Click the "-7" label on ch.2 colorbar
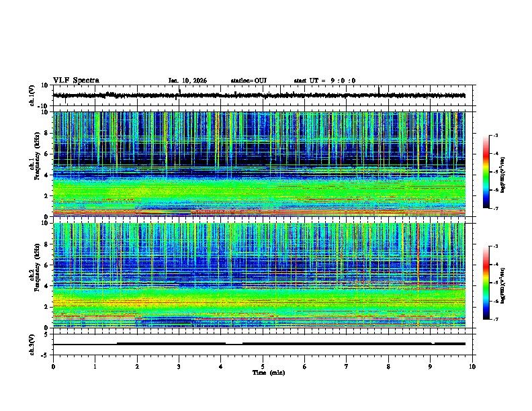This screenshot has width=532, height=411. (x=496, y=319)
